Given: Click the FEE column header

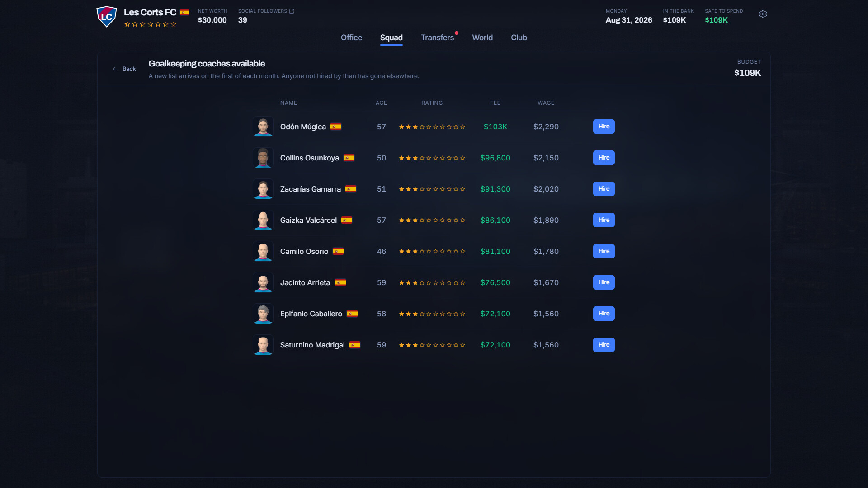Looking at the screenshot, I should [495, 103].
